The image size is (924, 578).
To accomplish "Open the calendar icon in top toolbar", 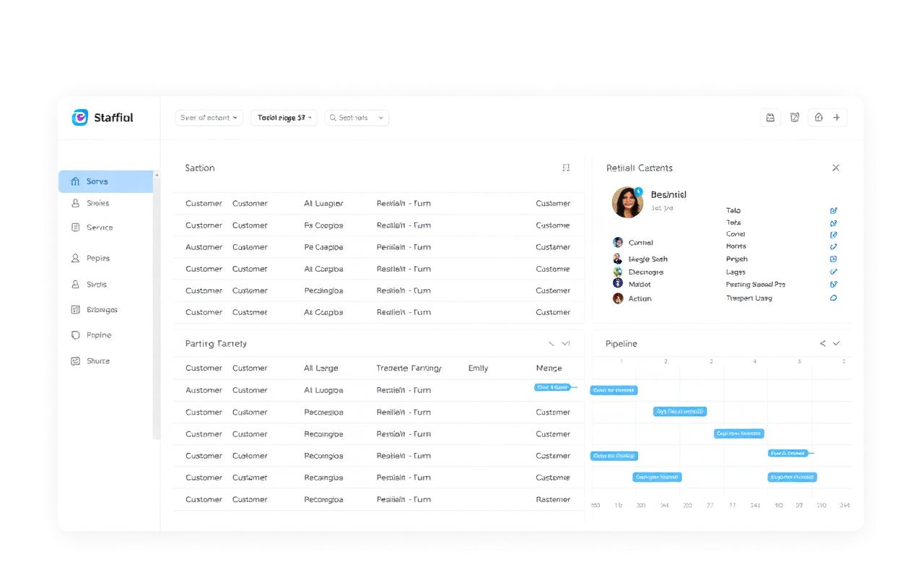I will tap(770, 118).
